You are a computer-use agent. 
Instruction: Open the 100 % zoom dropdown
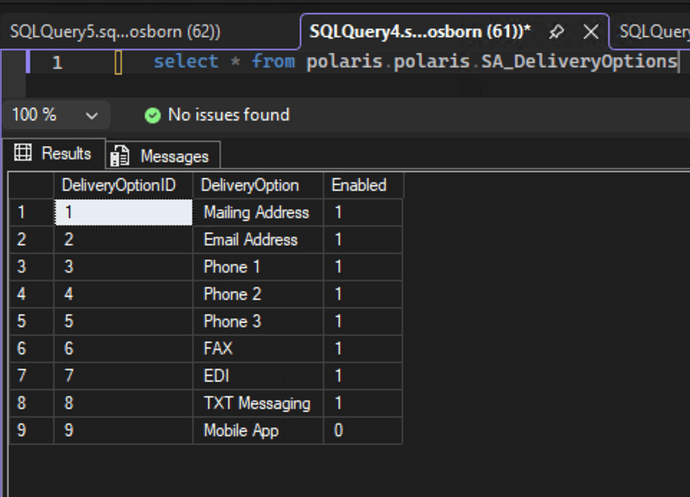click(55, 115)
